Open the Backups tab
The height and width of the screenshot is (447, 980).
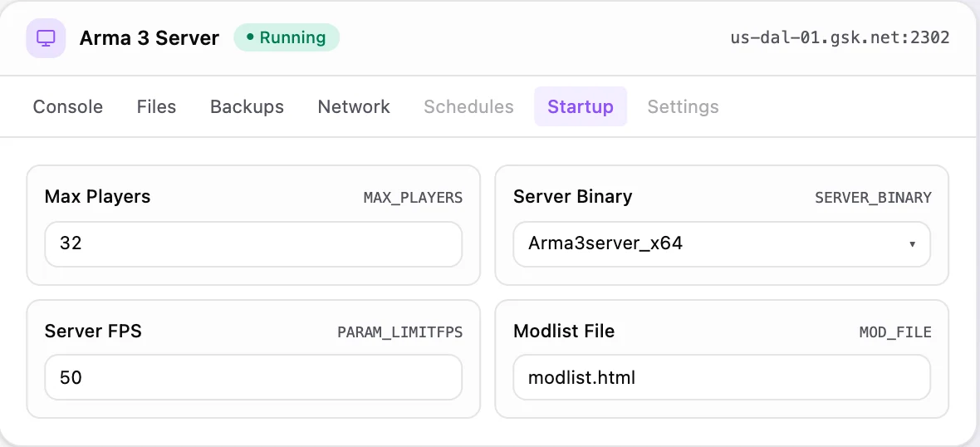[x=247, y=107]
